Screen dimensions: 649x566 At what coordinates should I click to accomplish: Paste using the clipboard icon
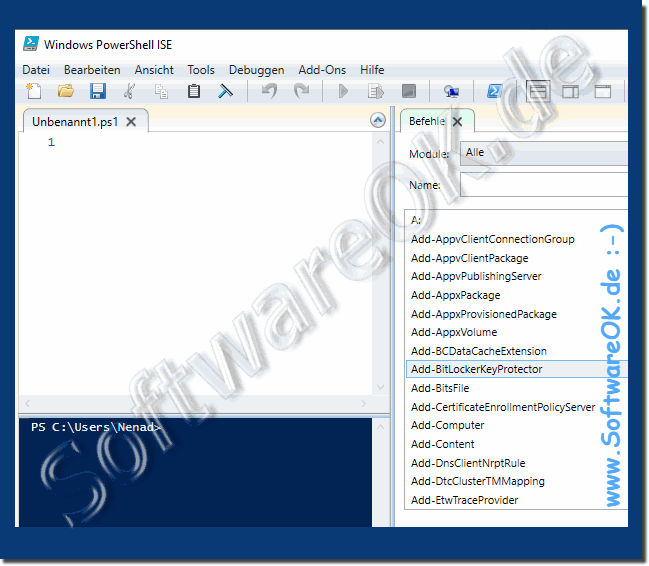(194, 91)
